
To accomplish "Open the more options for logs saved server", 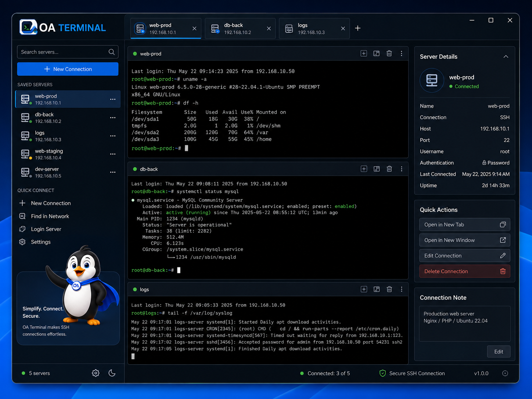I will point(113,136).
